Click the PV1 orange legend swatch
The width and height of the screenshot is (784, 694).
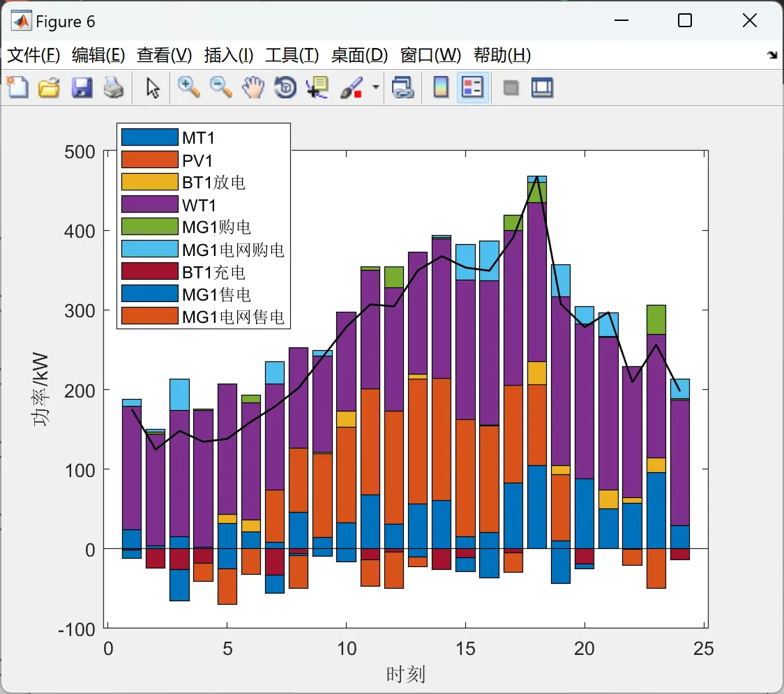click(150, 160)
